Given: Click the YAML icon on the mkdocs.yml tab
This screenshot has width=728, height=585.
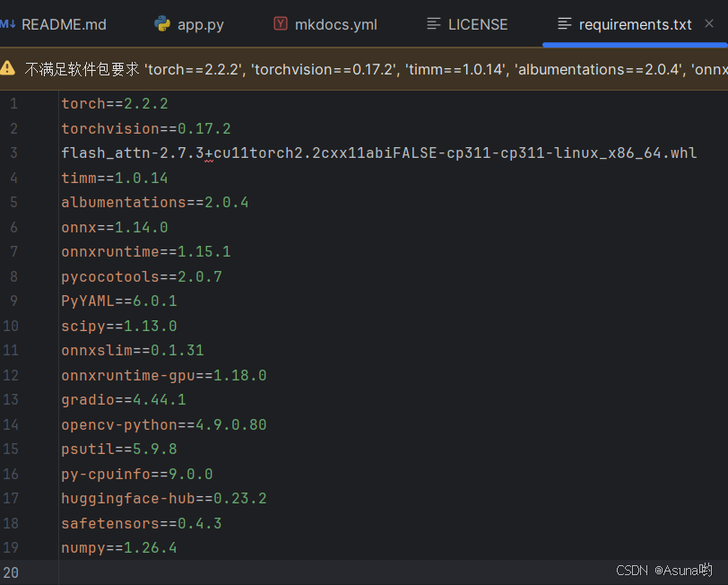Looking at the screenshot, I should (x=281, y=24).
